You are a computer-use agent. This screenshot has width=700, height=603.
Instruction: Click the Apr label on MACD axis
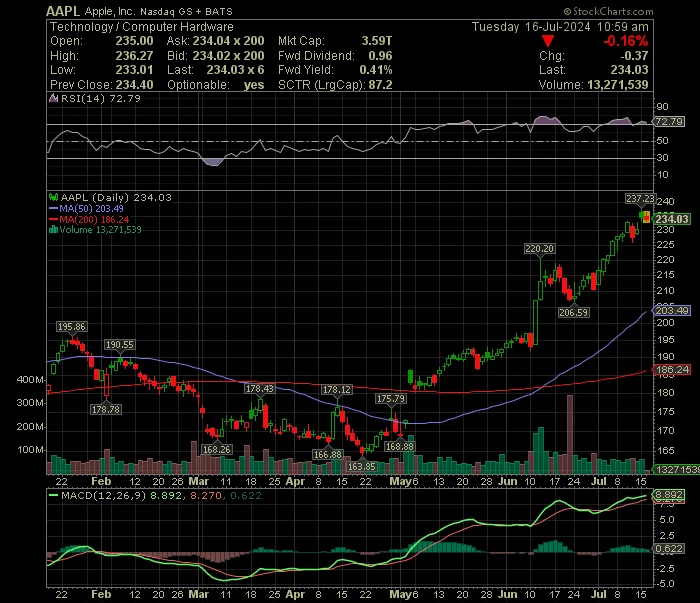(x=295, y=595)
